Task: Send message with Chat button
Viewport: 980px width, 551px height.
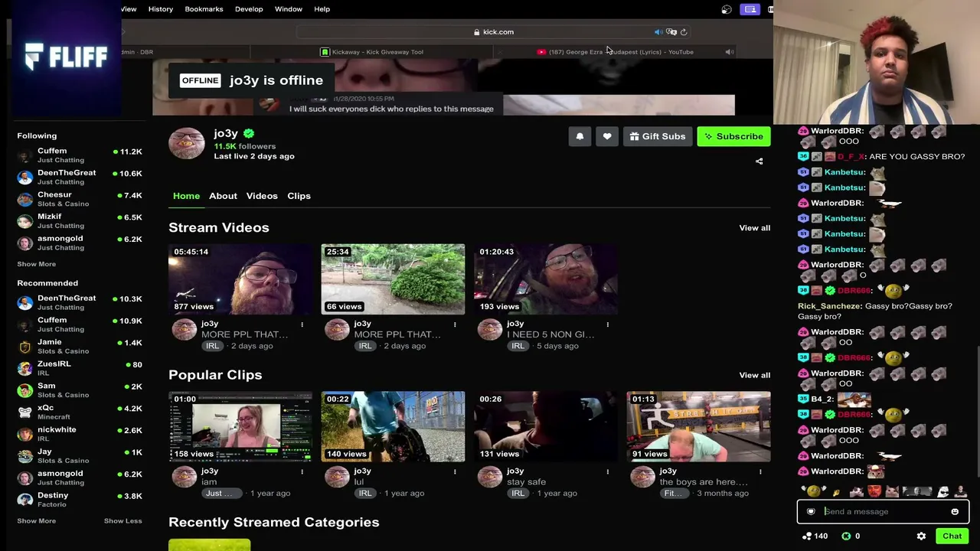Action: coord(952,536)
